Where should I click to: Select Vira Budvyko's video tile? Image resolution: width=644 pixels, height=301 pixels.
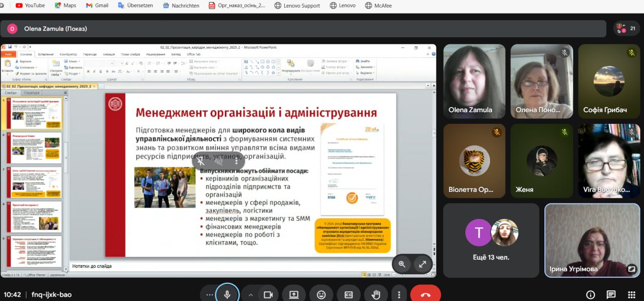pos(608,161)
